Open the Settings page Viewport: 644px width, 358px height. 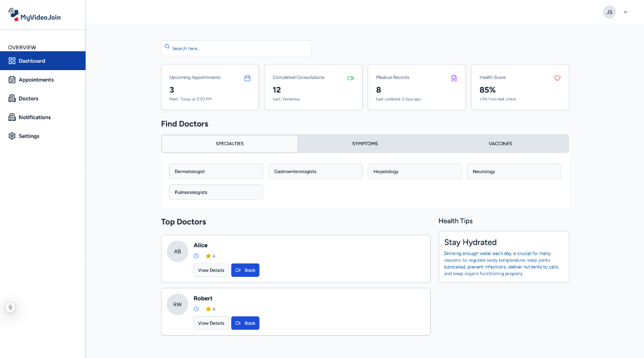pos(43,136)
